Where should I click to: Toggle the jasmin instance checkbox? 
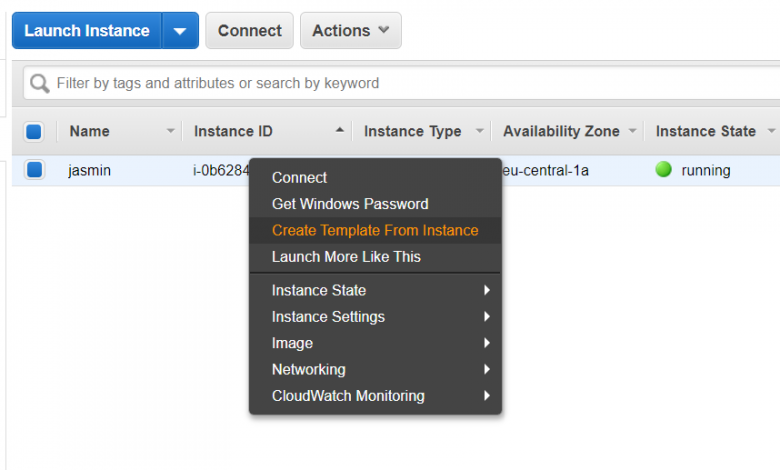(34, 170)
